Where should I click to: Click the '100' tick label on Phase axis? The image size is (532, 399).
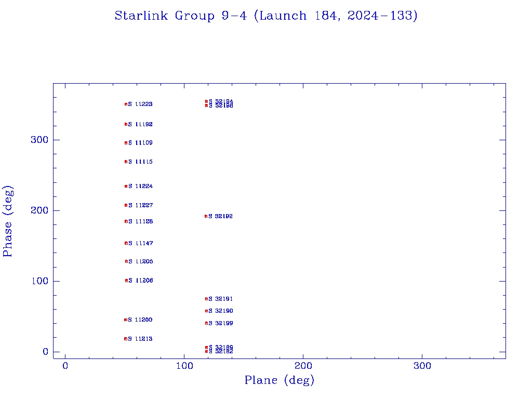[x=39, y=281]
